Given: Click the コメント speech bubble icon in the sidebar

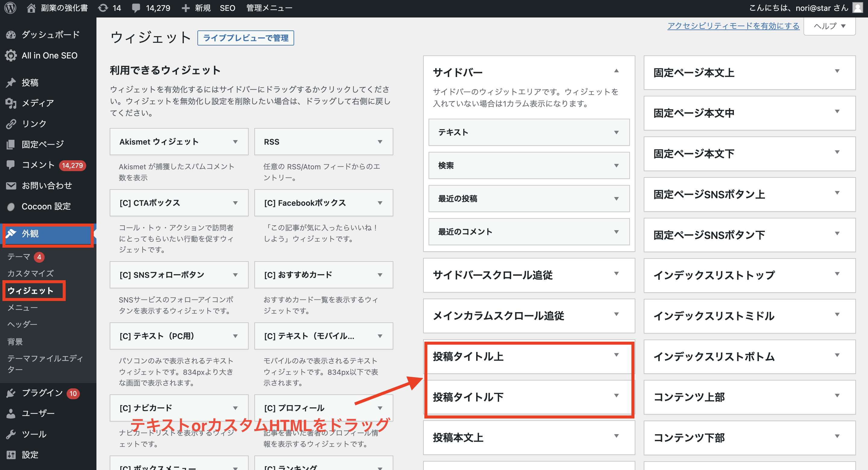Looking at the screenshot, I should coord(11,165).
